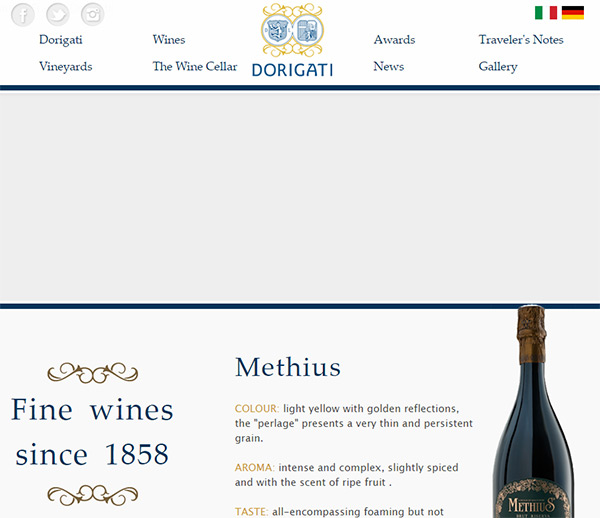600x518 pixels.
Task: Open Traveler's Notes
Action: tap(521, 39)
